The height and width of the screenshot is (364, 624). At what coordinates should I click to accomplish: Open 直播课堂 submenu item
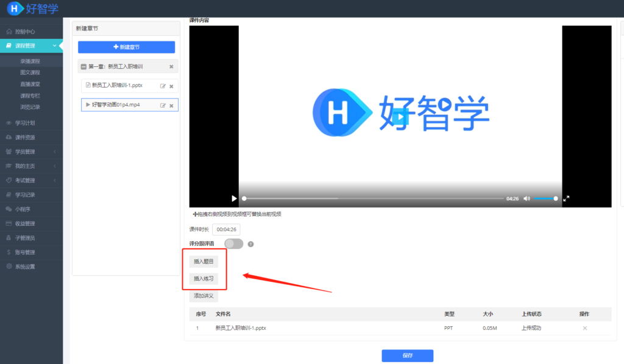30,84
